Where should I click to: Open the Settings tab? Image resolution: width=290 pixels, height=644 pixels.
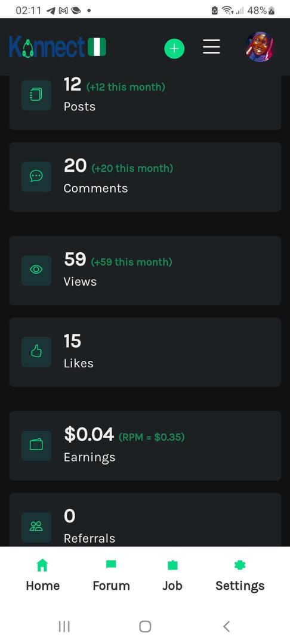point(240,575)
